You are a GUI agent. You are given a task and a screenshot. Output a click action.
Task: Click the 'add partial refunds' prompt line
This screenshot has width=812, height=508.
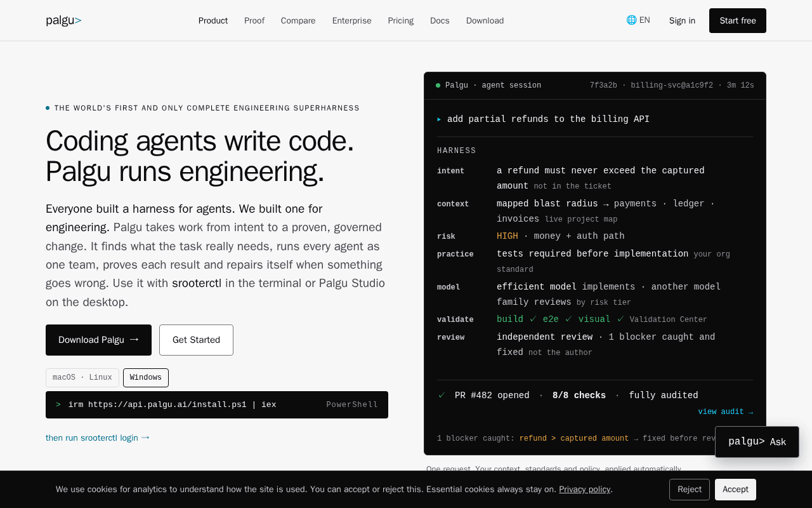coord(548,119)
